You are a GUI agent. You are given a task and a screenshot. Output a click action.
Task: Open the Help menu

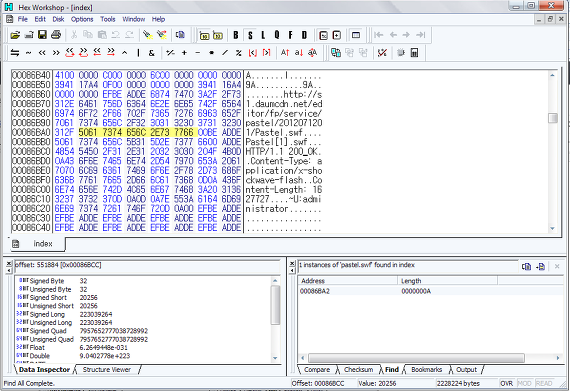[158, 19]
